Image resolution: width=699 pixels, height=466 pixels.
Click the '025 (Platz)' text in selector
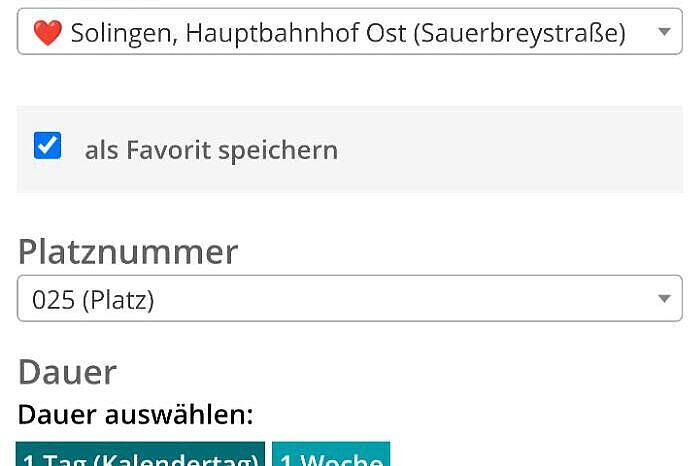tap(93, 299)
